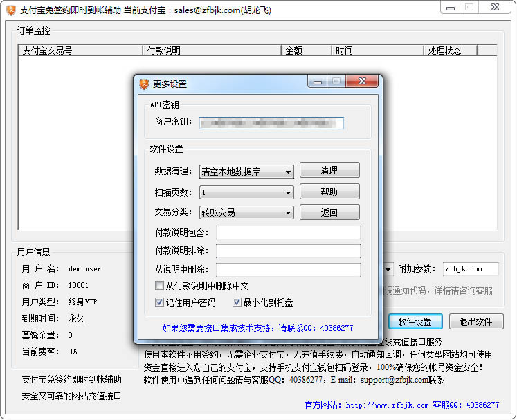Click the shield app icon in the main window title bar
517x420 pixels.
point(11,10)
